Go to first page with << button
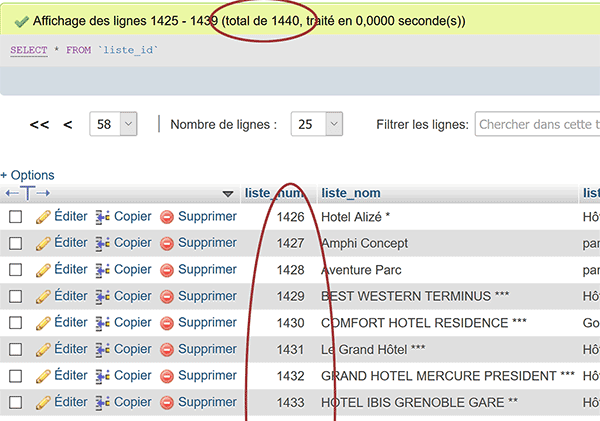This screenshot has height=421, width=600. coord(39,125)
